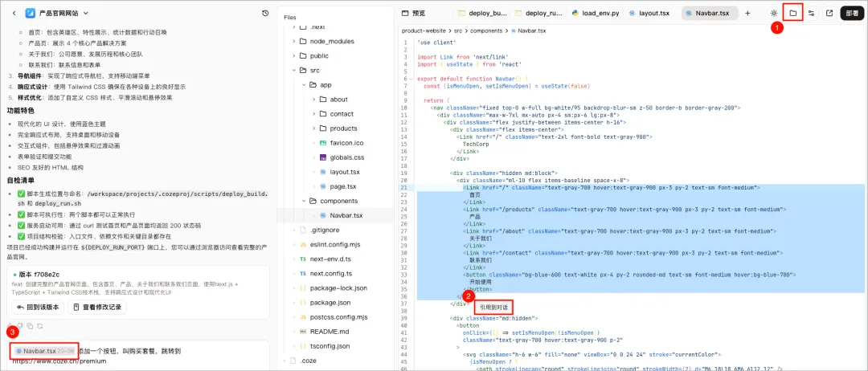Click the 自检清单 heading

20,180
